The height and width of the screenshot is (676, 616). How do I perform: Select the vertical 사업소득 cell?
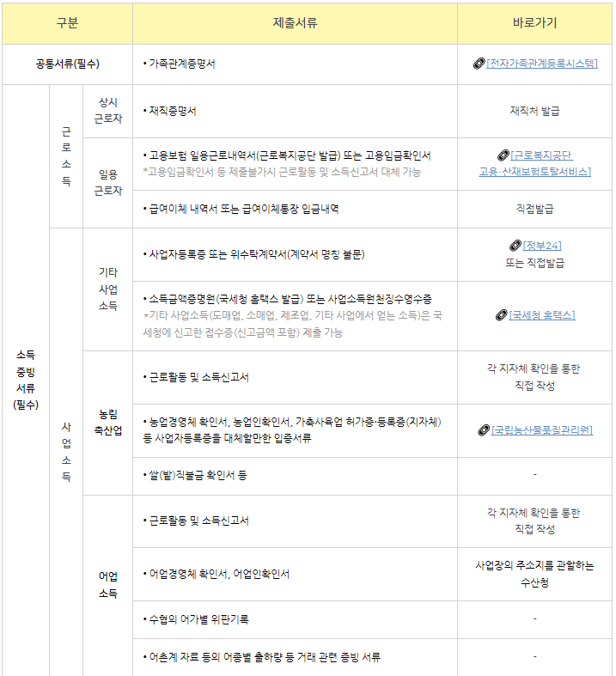click(66, 452)
